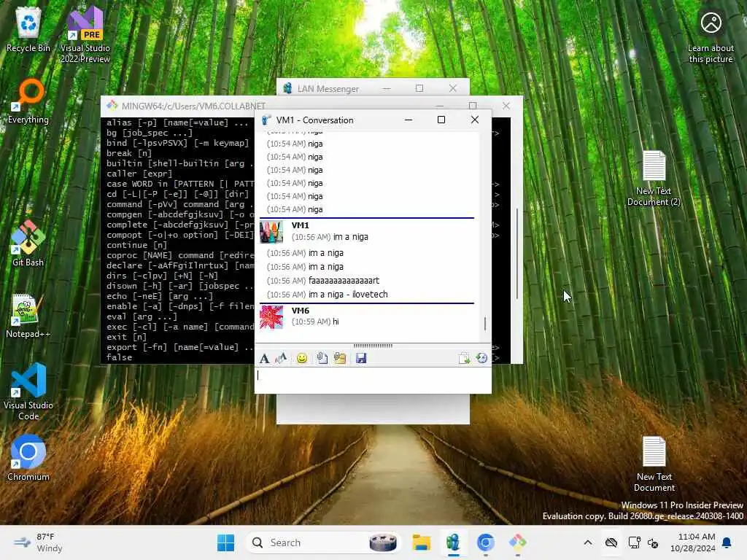Click "false" line in the terminal

[x=119, y=357]
